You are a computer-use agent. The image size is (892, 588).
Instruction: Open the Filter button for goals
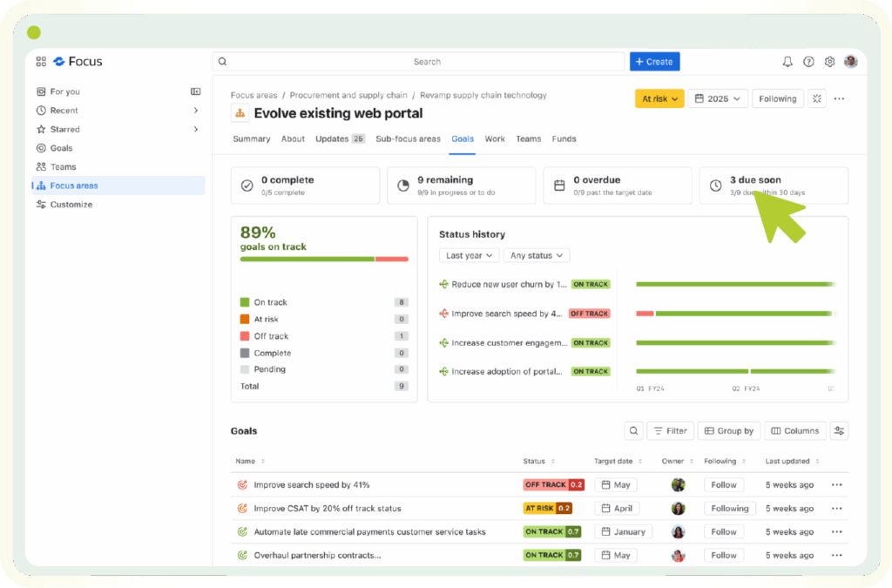tap(670, 431)
